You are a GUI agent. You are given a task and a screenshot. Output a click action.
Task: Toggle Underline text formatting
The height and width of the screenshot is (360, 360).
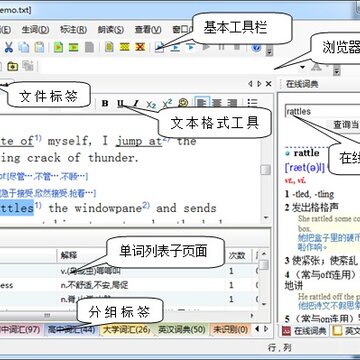tap(121, 103)
